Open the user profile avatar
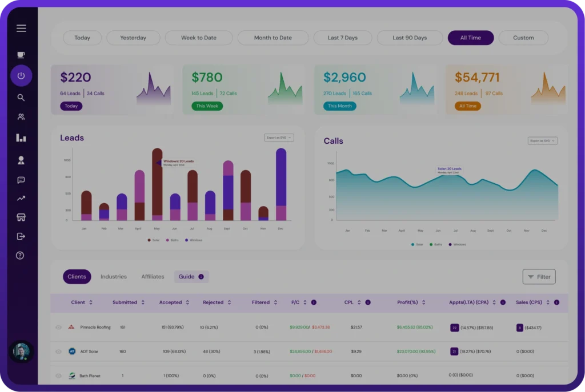This screenshot has height=392, width=585. 21,351
